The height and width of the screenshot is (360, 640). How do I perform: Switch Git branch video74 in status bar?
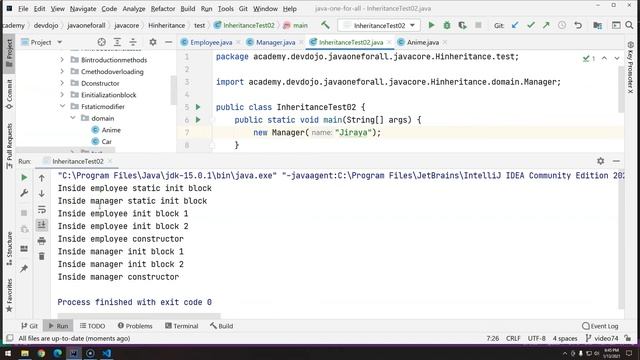(602, 338)
